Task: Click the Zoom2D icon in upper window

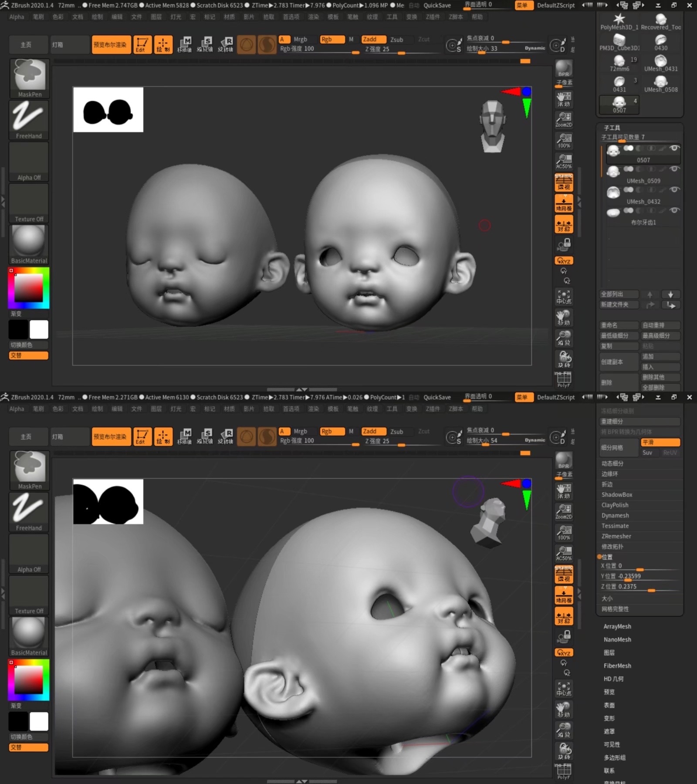Action: pyautogui.click(x=564, y=118)
